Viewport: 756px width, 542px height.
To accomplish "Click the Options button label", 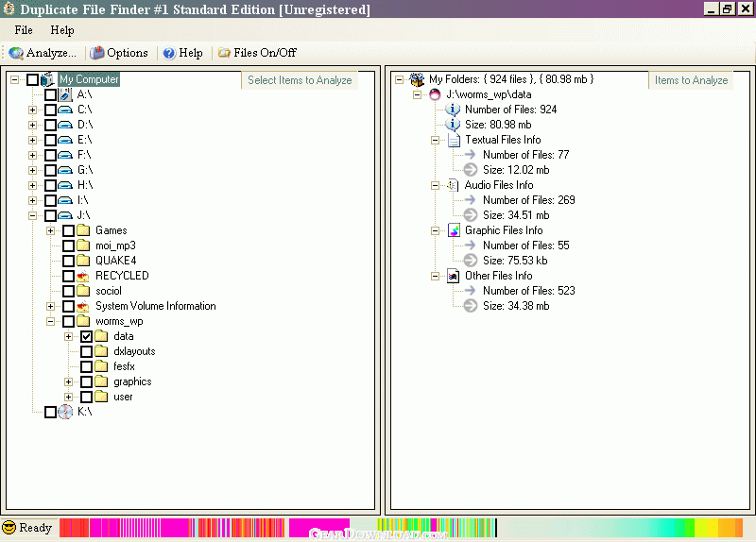I will (x=128, y=53).
